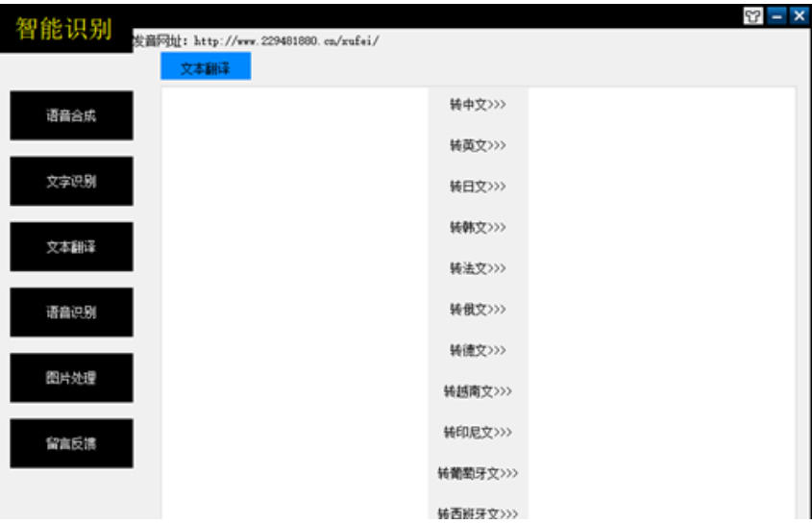Go to 语音识别 from the sidebar
This screenshot has height=525, width=812.
point(71,312)
